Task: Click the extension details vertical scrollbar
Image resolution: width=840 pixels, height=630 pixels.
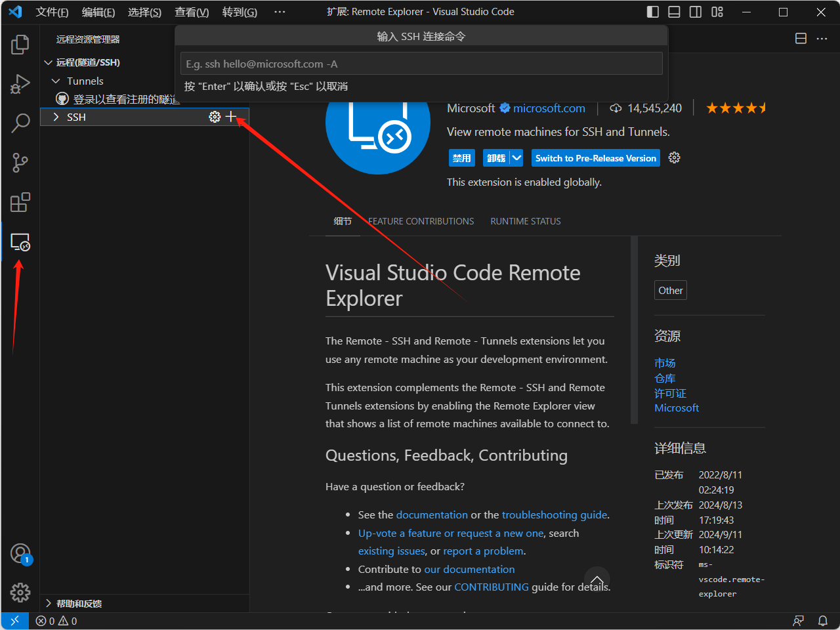Action: [634, 330]
